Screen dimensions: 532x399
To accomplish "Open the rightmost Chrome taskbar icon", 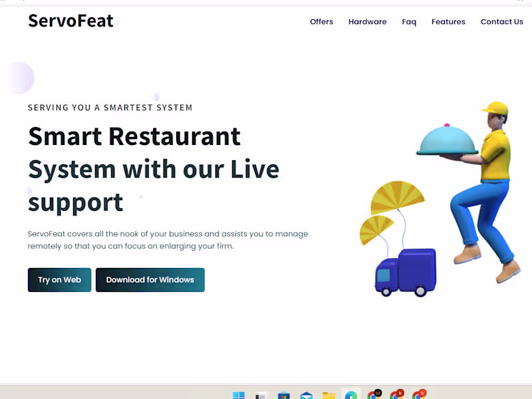I will pyautogui.click(x=419, y=394).
